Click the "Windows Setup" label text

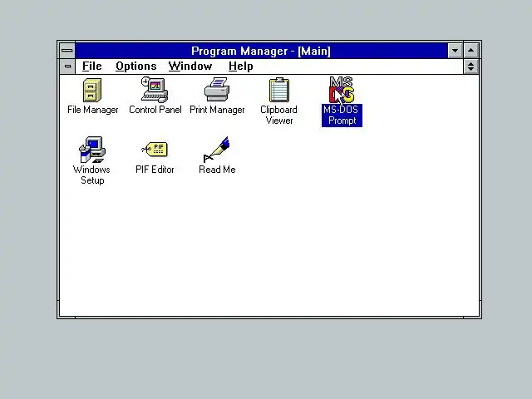[x=92, y=175]
